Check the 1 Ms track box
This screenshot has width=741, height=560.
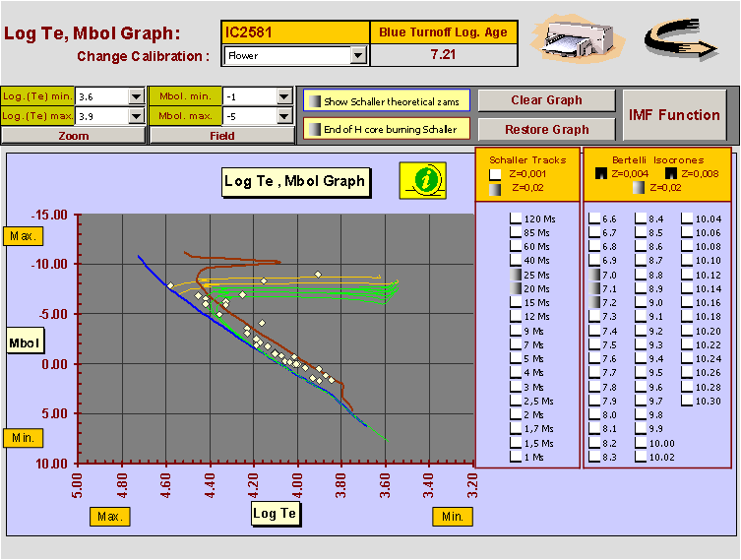(x=516, y=457)
